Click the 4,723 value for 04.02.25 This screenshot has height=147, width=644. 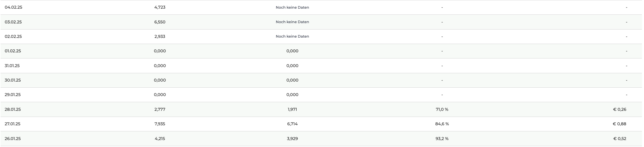point(160,7)
